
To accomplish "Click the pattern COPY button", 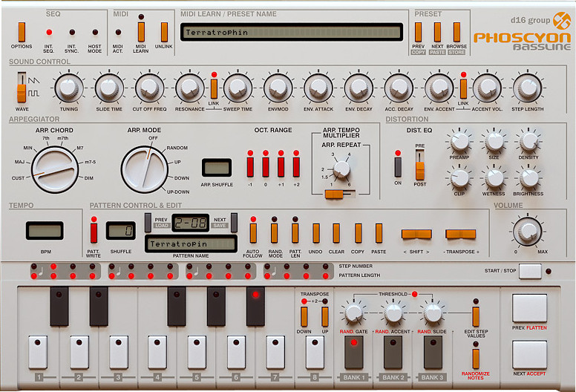I will click(x=359, y=233).
